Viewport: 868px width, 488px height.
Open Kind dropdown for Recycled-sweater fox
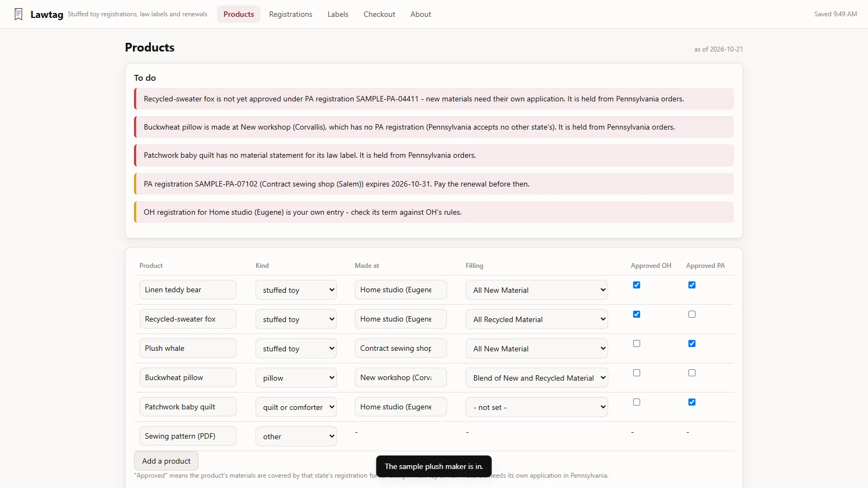296,319
